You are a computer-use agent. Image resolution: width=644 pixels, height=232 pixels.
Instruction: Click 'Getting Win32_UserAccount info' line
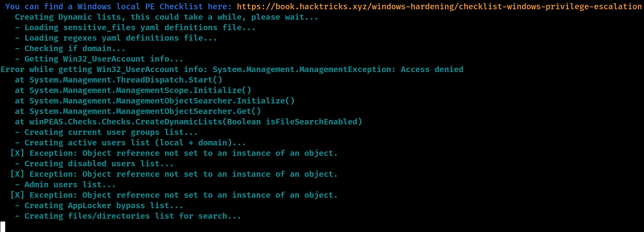(x=99, y=59)
